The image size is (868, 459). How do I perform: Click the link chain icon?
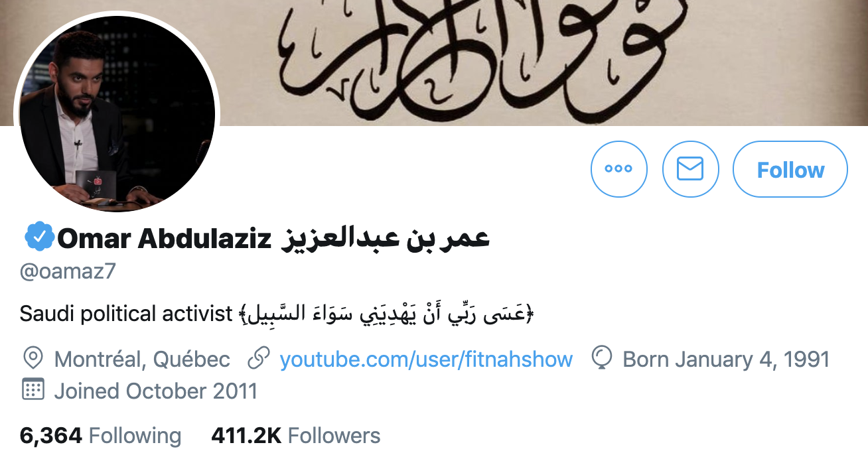[258, 359]
